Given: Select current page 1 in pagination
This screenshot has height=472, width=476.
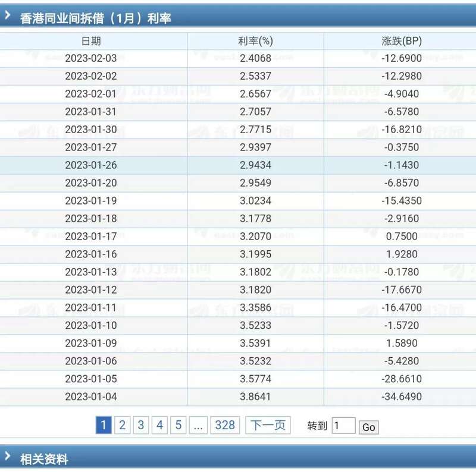Looking at the screenshot, I should (103, 424).
